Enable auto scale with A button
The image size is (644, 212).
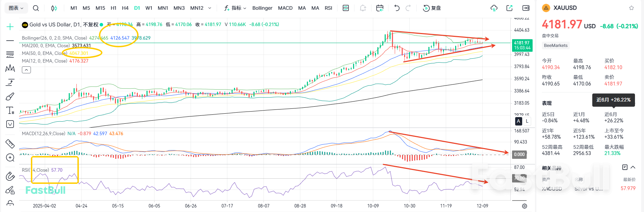coord(518,121)
